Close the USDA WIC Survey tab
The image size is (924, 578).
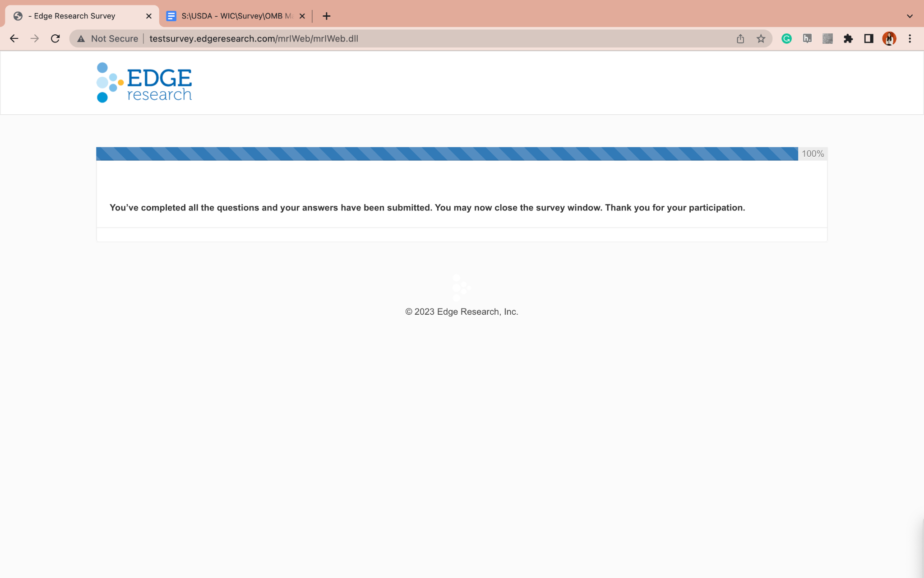[x=302, y=16]
